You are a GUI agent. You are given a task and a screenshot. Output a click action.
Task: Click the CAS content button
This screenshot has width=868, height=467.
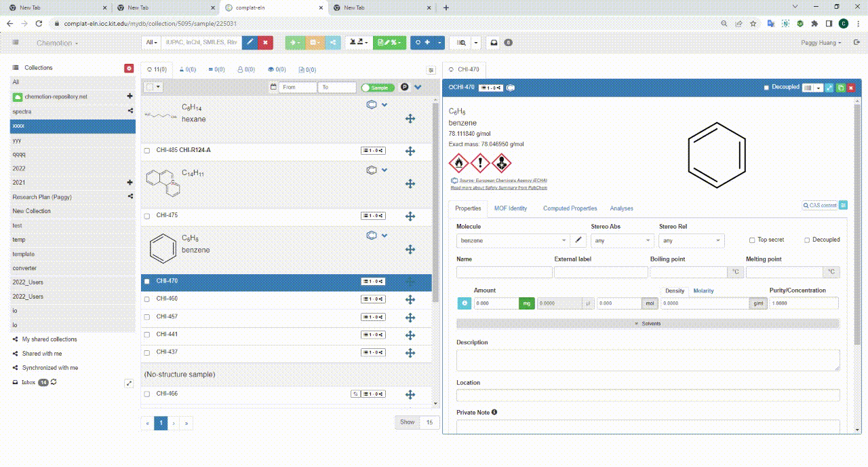point(819,205)
